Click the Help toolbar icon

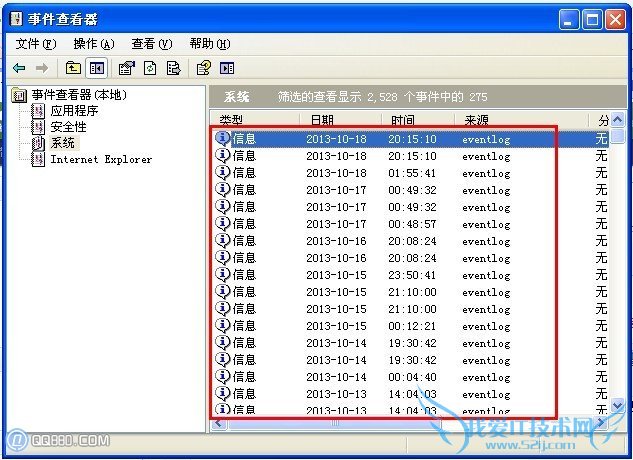click(x=203, y=68)
